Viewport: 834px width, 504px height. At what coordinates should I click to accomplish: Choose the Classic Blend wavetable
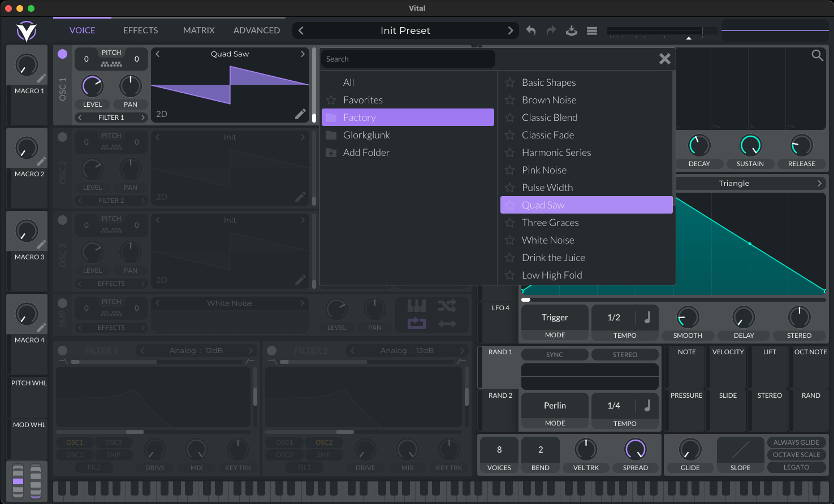click(586, 118)
